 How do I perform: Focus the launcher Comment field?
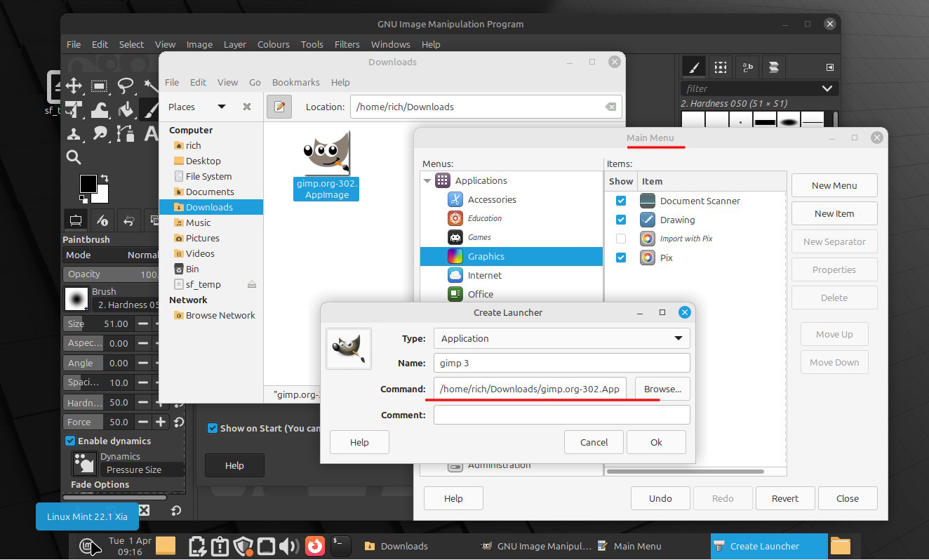562,415
